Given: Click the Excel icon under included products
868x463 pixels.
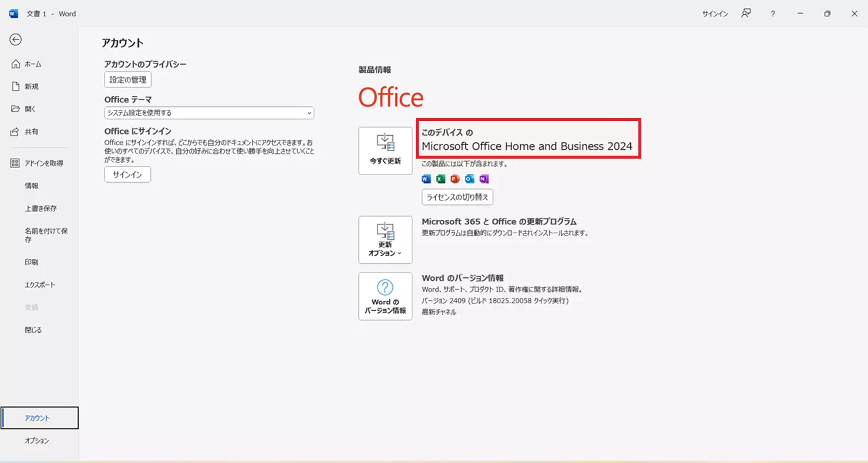Looking at the screenshot, I should [x=440, y=179].
